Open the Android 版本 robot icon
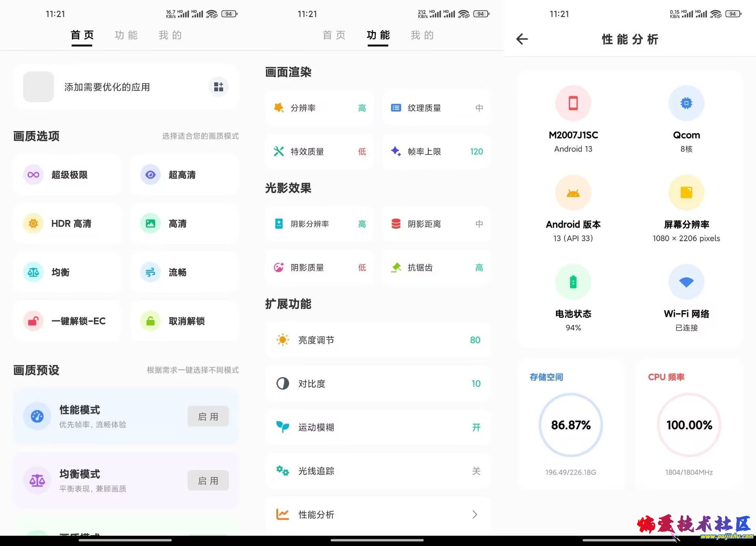 click(x=573, y=193)
